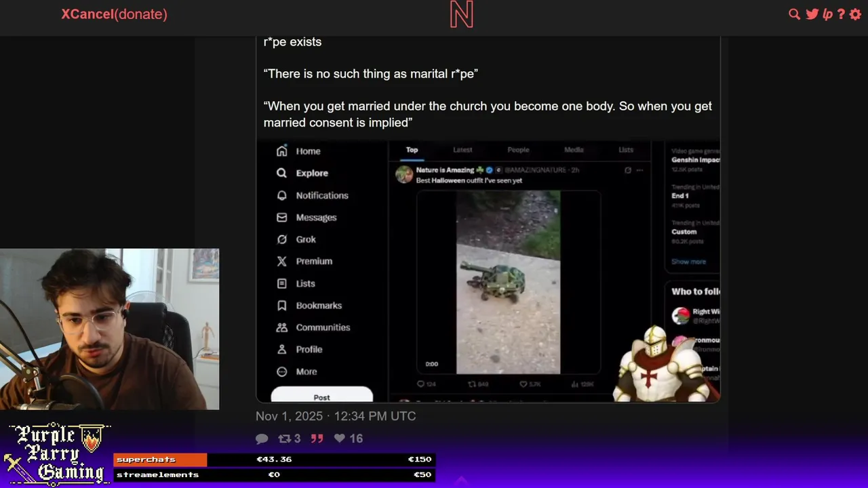The image size is (868, 488).
Task: Click the red quote marks icon
Action: coord(317,439)
